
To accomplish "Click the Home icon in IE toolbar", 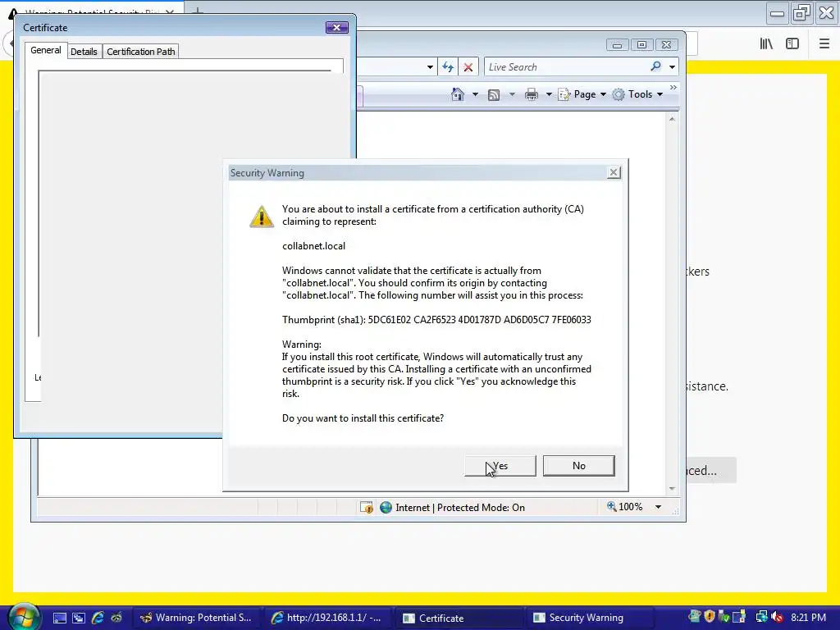I will [458, 94].
